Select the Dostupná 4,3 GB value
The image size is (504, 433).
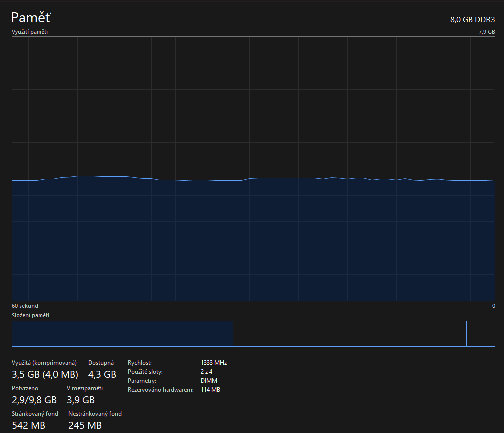[x=102, y=374]
